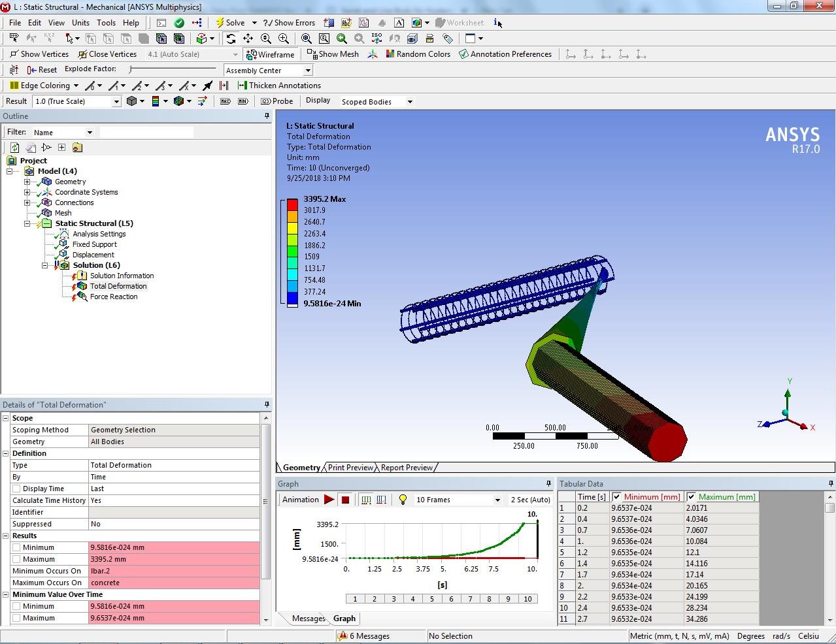Open the Filter Name dropdown

pos(90,133)
